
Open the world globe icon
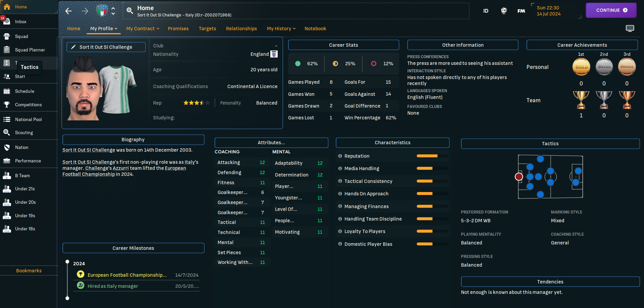[x=504, y=11]
